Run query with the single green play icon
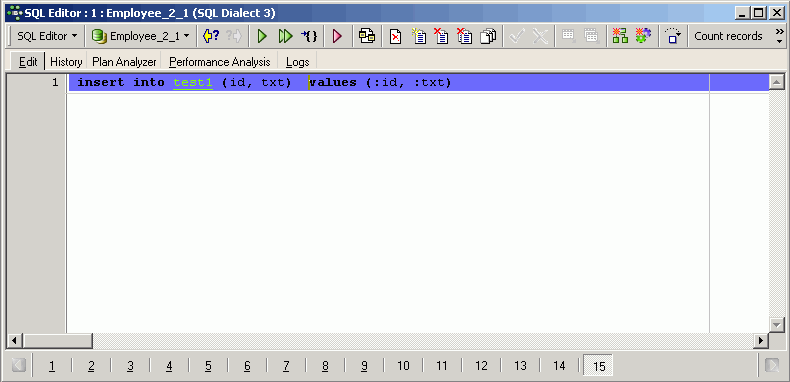This screenshot has height=382, width=790. 262,36
